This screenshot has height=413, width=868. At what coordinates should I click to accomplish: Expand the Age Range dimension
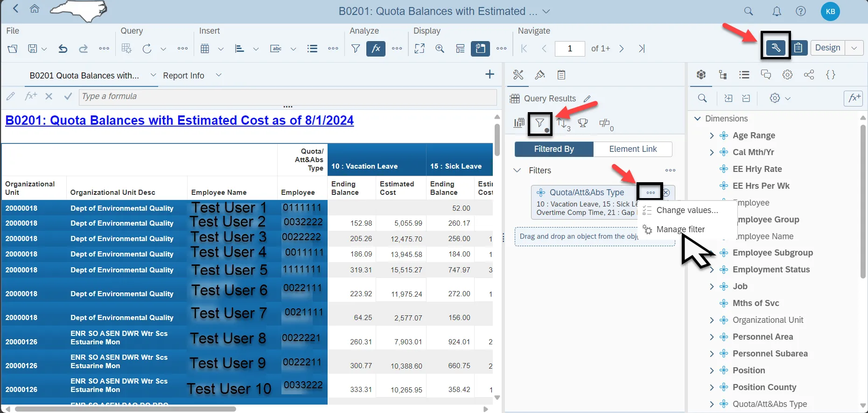712,135
